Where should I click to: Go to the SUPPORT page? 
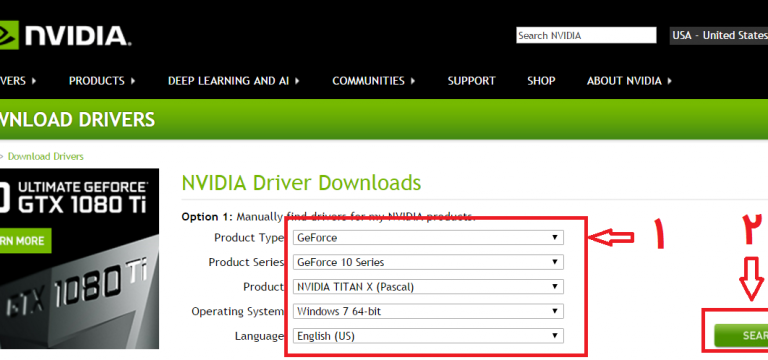[471, 81]
